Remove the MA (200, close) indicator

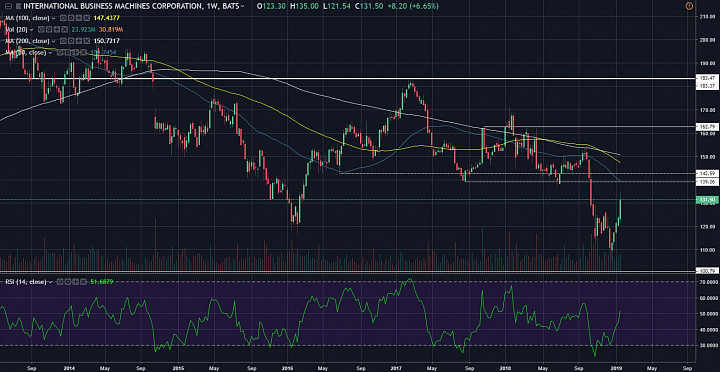coord(87,41)
